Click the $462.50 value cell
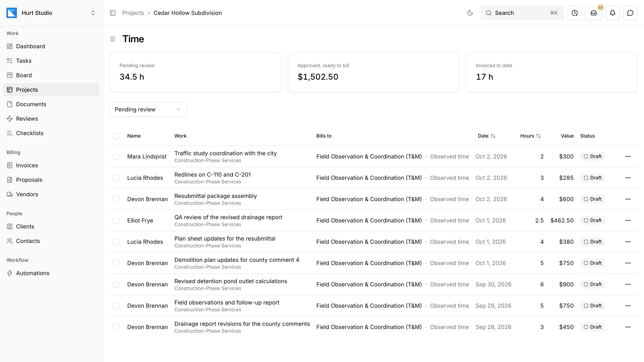This screenshot has height=362, width=644. 562,220
